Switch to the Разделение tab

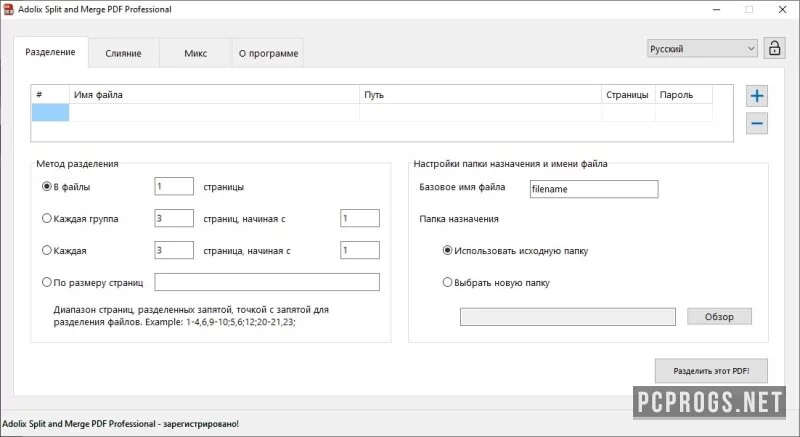click(x=51, y=52)
